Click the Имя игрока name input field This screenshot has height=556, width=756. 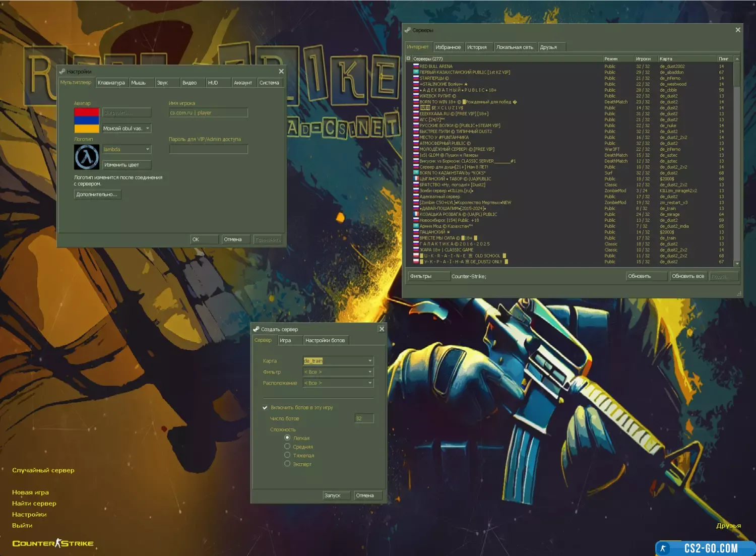[208, 113]
